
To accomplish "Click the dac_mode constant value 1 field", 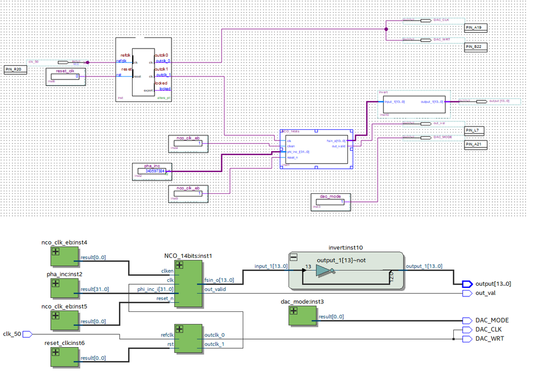I will tap(330, 202).
